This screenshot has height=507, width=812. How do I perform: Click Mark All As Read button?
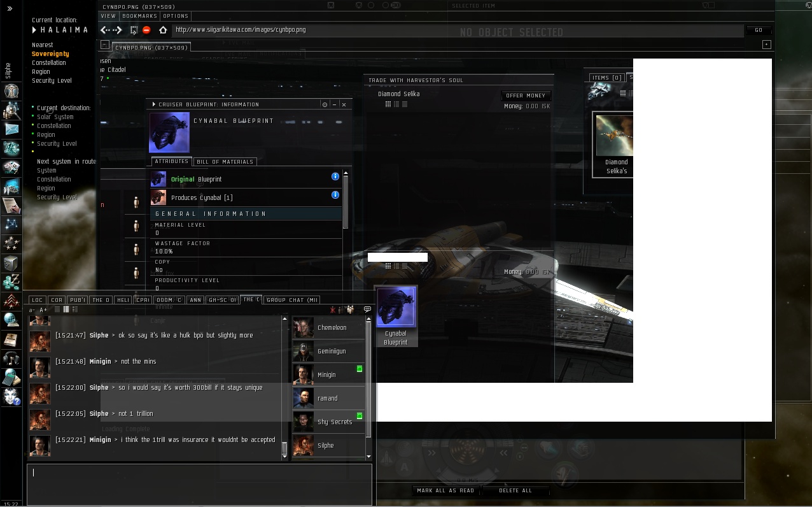point(445,490)
